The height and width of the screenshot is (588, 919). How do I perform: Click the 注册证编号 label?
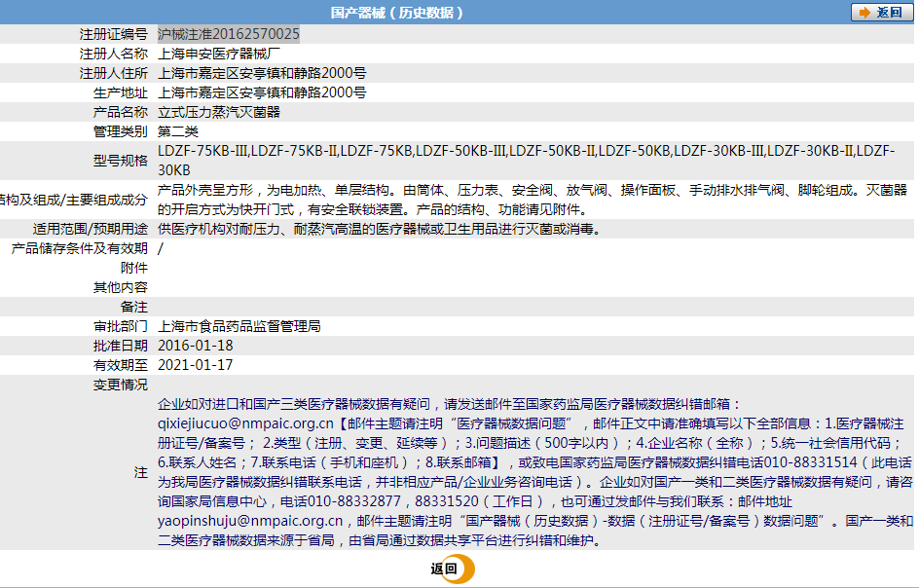114,34
